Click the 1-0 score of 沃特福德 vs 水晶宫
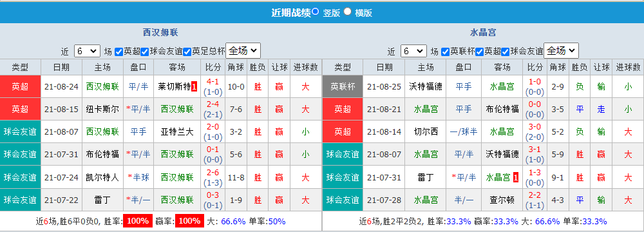644x232 pixels. tap(535, 82)
